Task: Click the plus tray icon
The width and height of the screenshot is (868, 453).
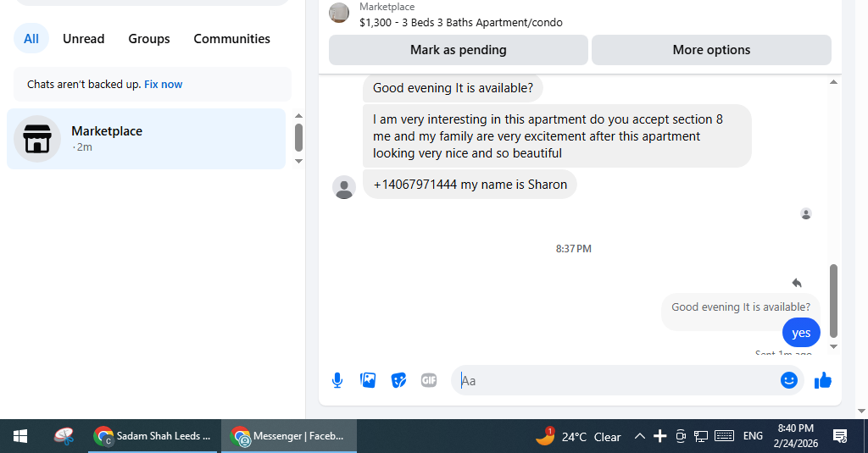Action: point(659,436)
